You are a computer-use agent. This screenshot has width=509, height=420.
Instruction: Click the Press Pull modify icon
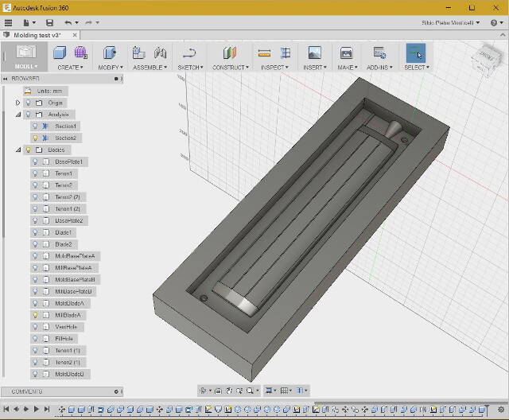(x=110, y=52)
